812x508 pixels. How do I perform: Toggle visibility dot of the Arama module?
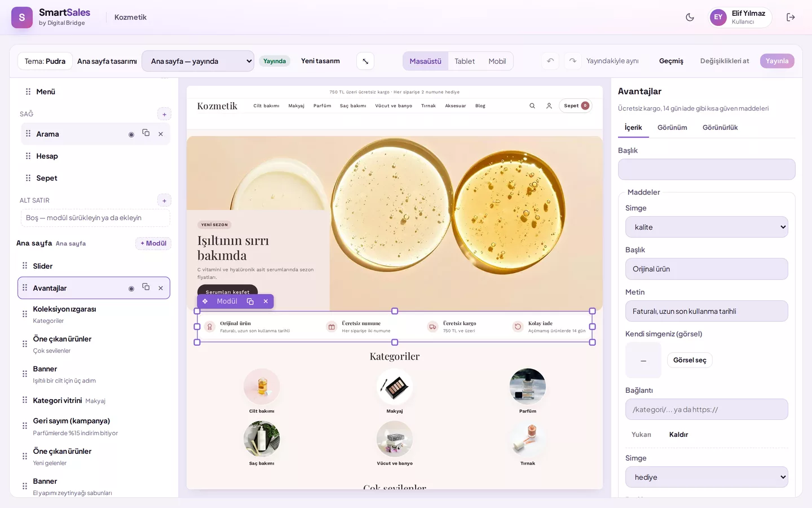[x=131, y=134]
